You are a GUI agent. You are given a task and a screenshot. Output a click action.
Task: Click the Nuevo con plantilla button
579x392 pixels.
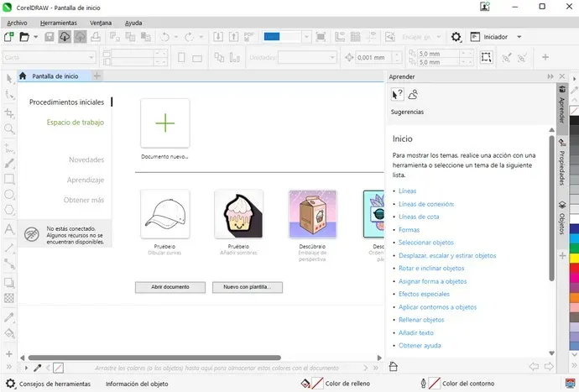(x=248, y=287)
